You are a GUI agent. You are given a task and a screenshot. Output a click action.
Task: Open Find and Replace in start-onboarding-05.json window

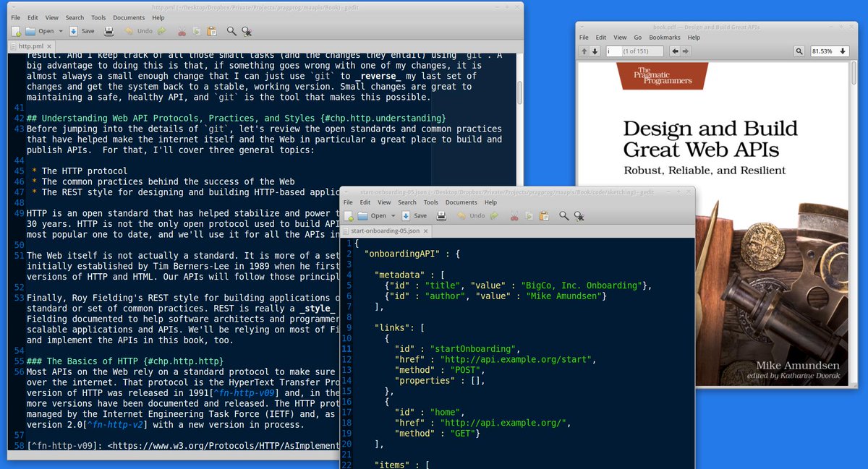tap(579, 215)
